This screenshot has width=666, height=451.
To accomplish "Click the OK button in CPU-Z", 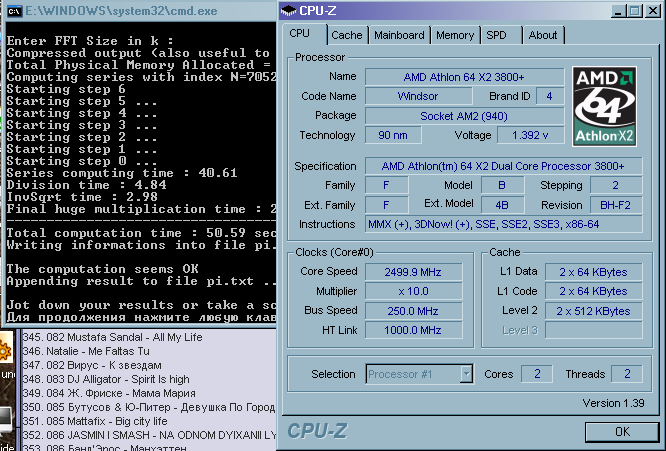I will point(622,432).
